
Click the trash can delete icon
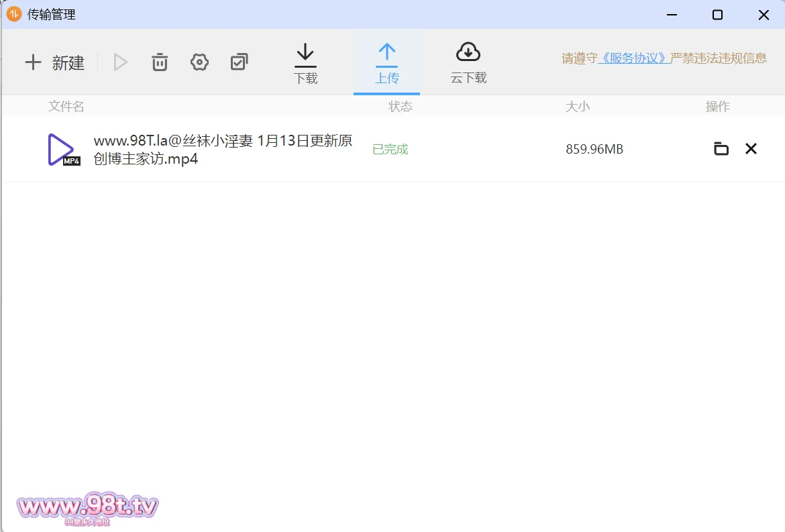tap(160, 62)
